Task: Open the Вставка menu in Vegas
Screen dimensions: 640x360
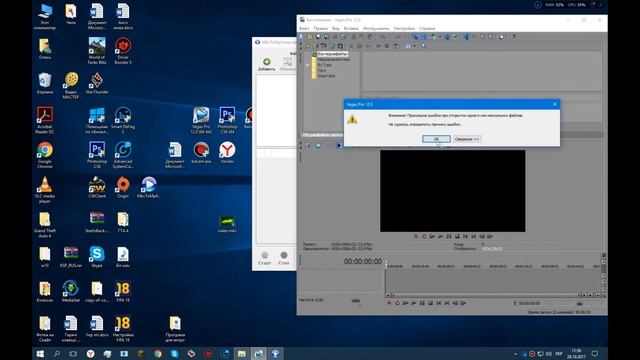Action: [351, 28]
